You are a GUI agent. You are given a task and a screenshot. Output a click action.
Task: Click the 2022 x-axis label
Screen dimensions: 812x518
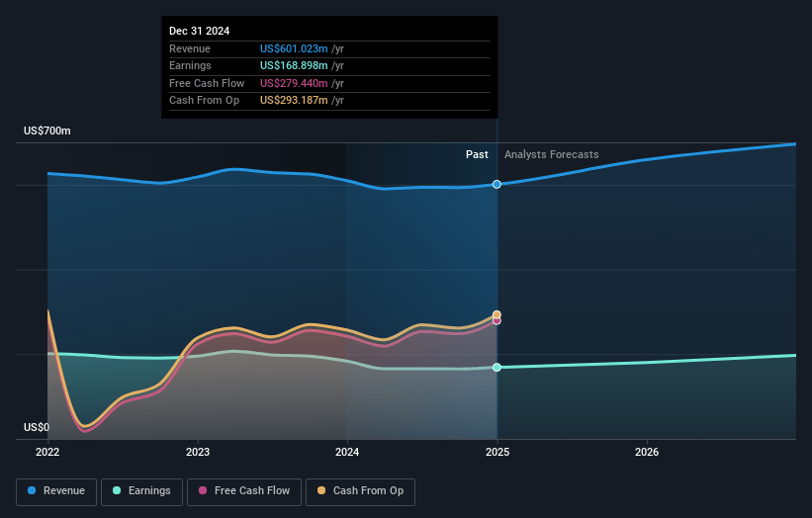tap(47, 453)
